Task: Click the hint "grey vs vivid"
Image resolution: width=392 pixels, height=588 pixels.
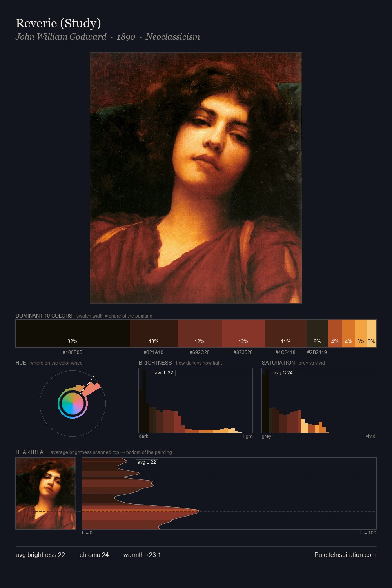Action: click(x=312, y=363)
